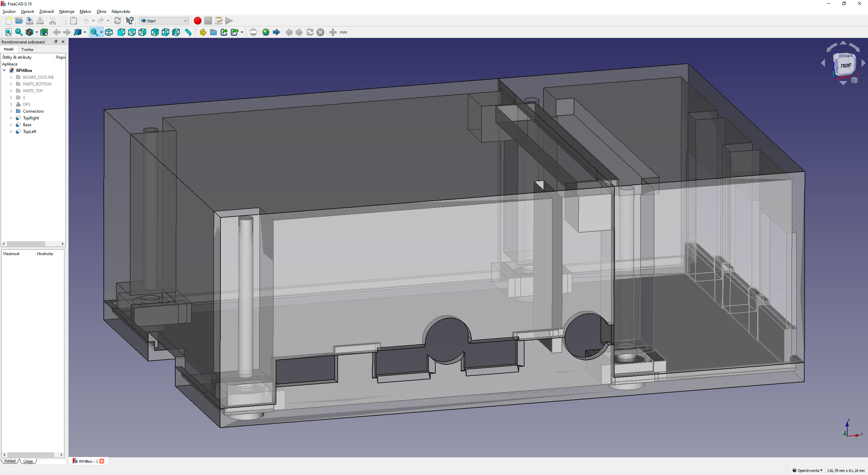This screenshot has height=475, width=868.
Task: Toggle floating of the Kombinované zobrazení panel
Action: click(56, 42)
